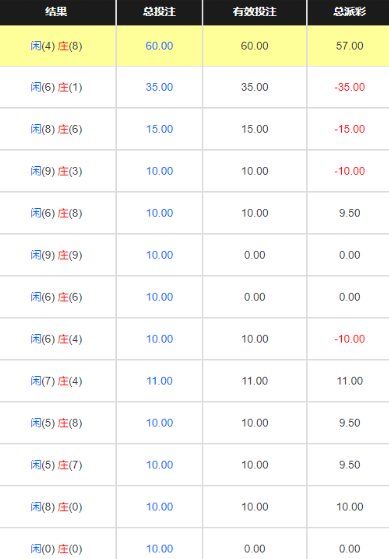Select result 闲(7) 庄(4)

(56, 381)
